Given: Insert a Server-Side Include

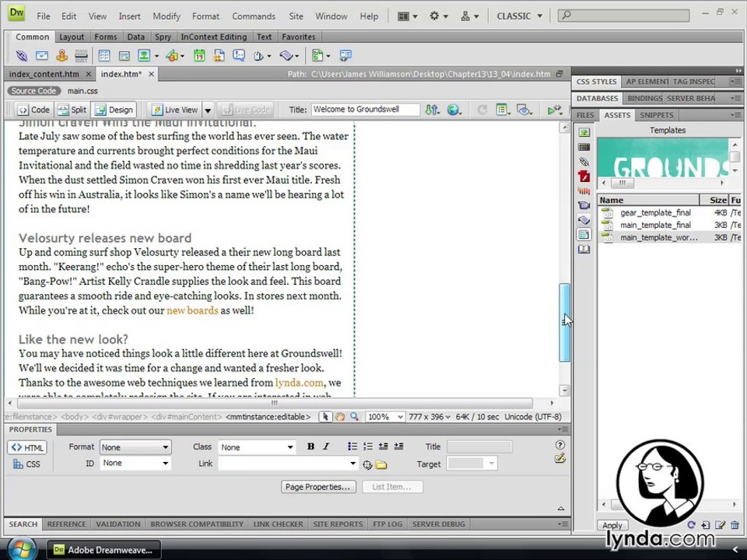Looking at the screenshot, I should click(219, 56).
